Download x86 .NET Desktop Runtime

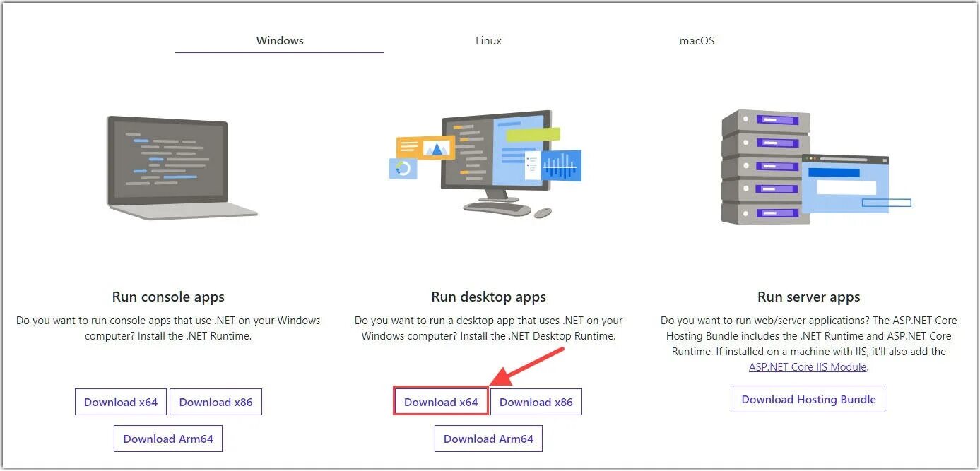pos(536,401)
